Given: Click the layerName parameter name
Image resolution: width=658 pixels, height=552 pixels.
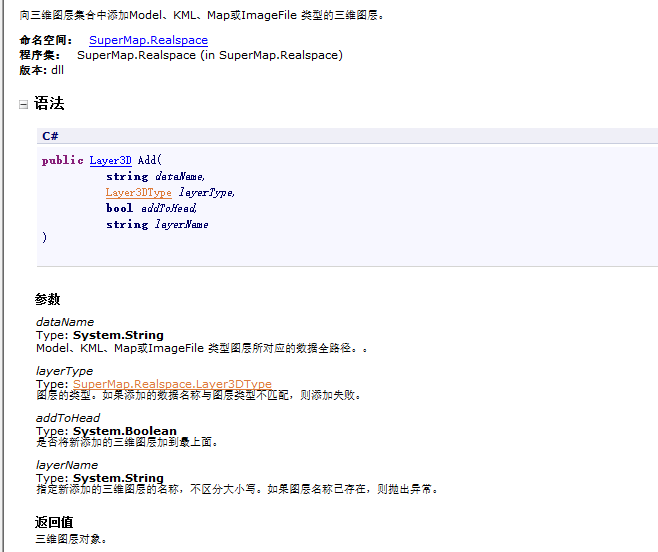Looking at the screenshot, I should click(67, 465).
